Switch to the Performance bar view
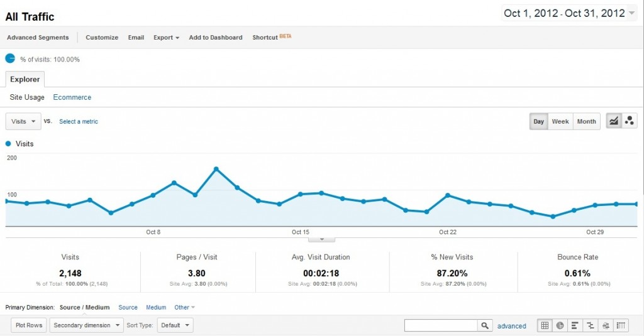 tap(575, 325)
